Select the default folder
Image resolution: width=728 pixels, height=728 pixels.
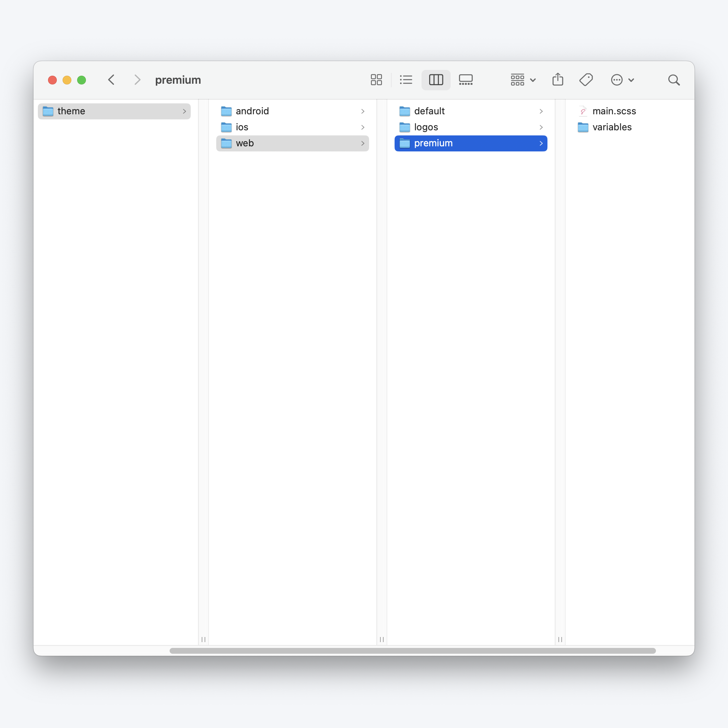[x=471, y=111]
